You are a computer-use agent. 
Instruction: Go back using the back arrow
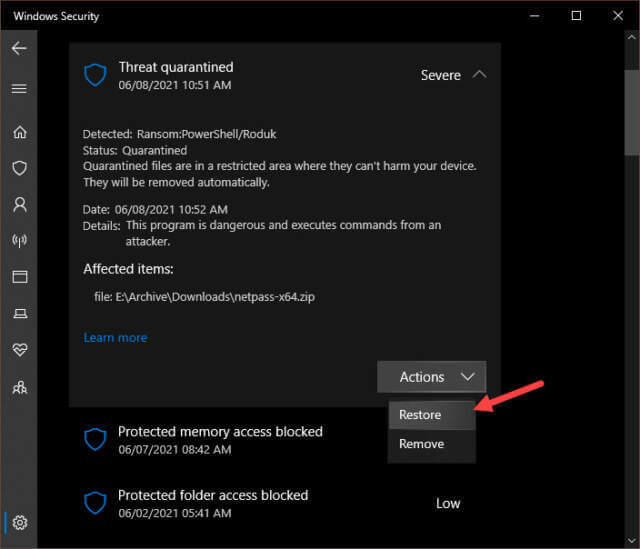tap(19, 48)
